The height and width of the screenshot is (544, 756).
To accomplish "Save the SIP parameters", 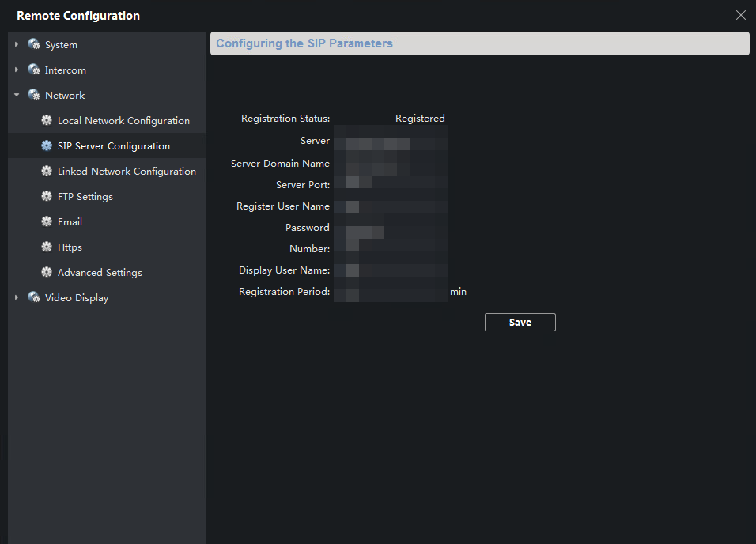I will click(520, 322).
